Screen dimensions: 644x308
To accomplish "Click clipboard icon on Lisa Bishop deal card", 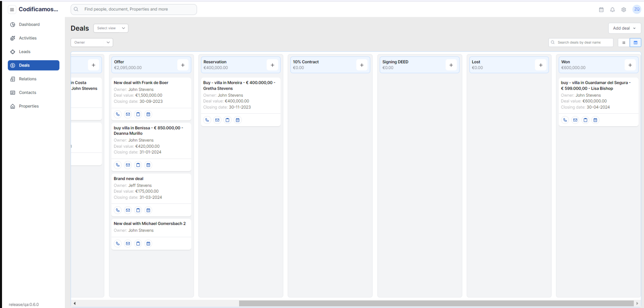I will tap(585, 120).
